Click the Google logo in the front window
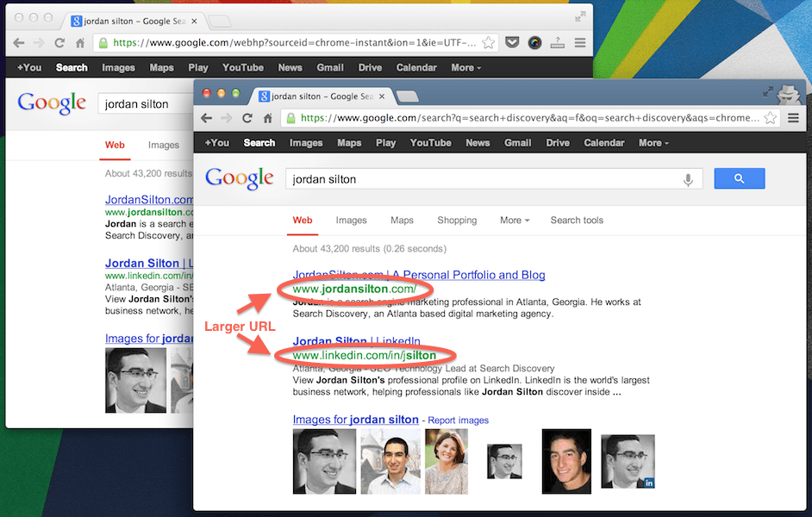This screenshot has width=812, height=517. pos(240,178)
